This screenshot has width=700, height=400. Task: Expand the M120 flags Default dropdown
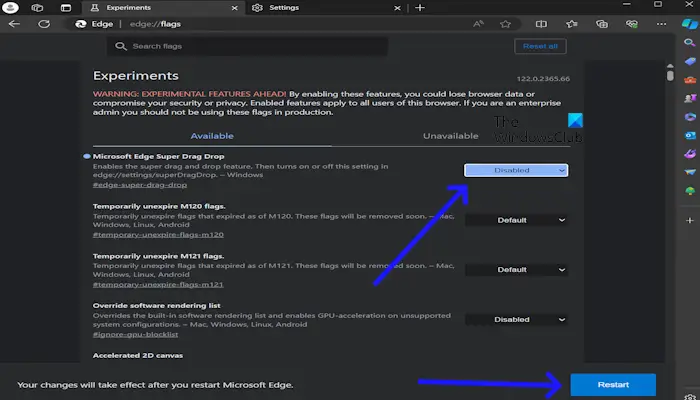(x=516, y=220)
